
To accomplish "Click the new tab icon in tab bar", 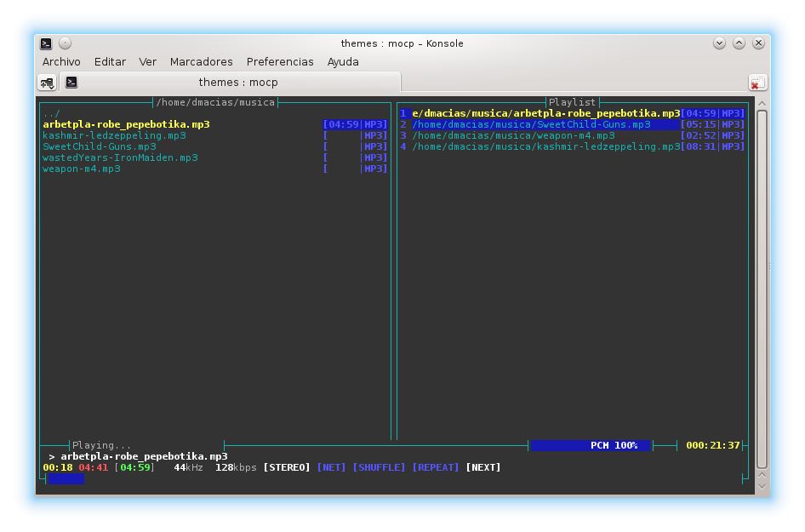I will click(x=48, y=83).
